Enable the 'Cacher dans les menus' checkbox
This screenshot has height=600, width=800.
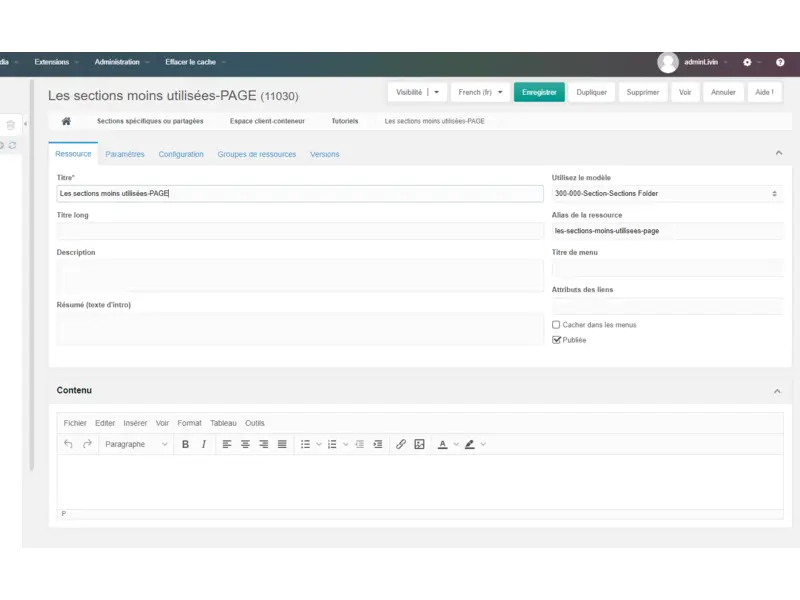[556, 324]
